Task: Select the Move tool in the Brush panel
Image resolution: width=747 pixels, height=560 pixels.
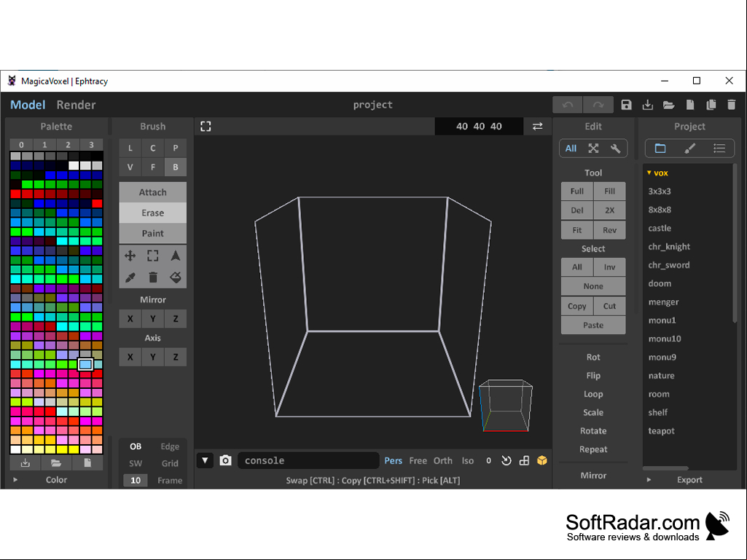Action: [x=130, y=256]
